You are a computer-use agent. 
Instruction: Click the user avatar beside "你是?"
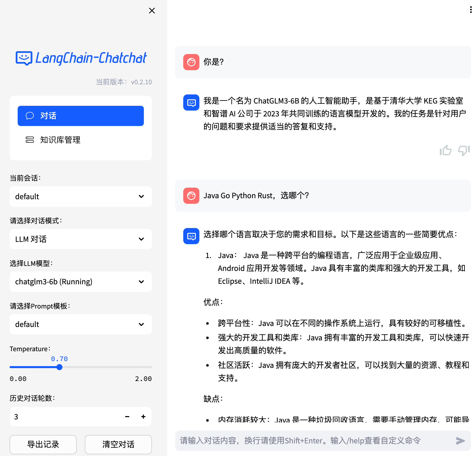(x=191, y=62)
